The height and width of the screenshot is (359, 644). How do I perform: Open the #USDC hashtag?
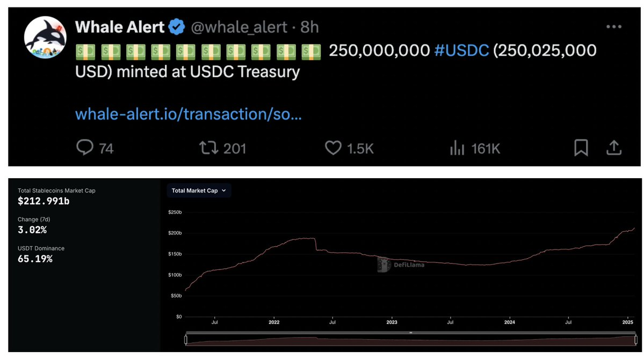[461, 50]
